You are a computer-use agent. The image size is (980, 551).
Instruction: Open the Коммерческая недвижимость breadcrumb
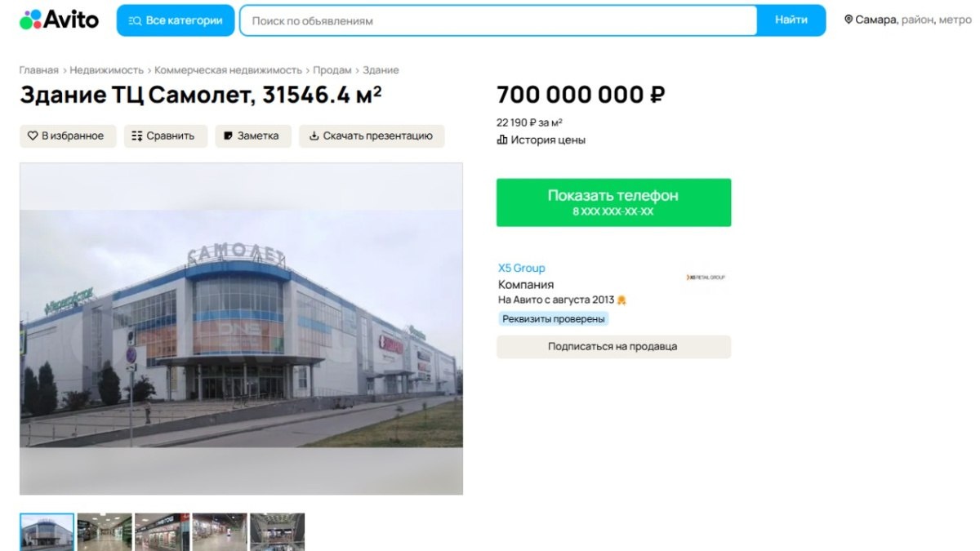(x=228, y=70)
